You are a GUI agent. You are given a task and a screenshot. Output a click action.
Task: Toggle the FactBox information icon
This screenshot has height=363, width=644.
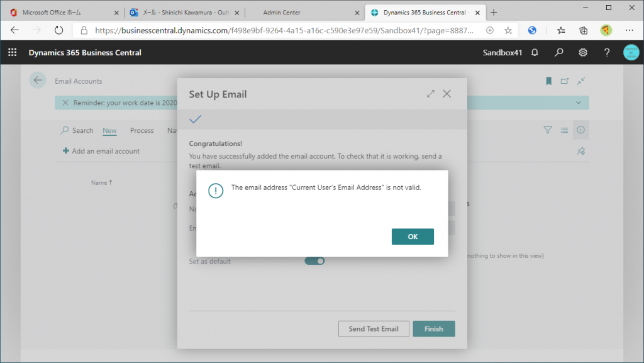click(x=580, y=130)
